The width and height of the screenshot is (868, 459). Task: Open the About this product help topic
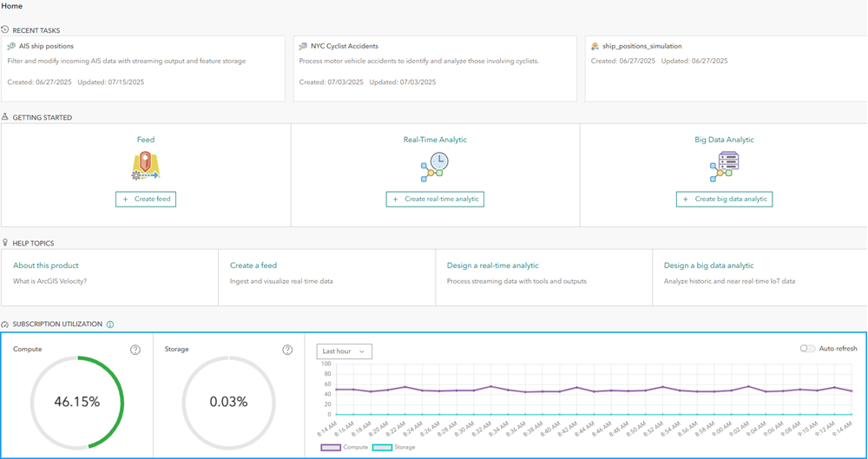[x=46, y=266]
